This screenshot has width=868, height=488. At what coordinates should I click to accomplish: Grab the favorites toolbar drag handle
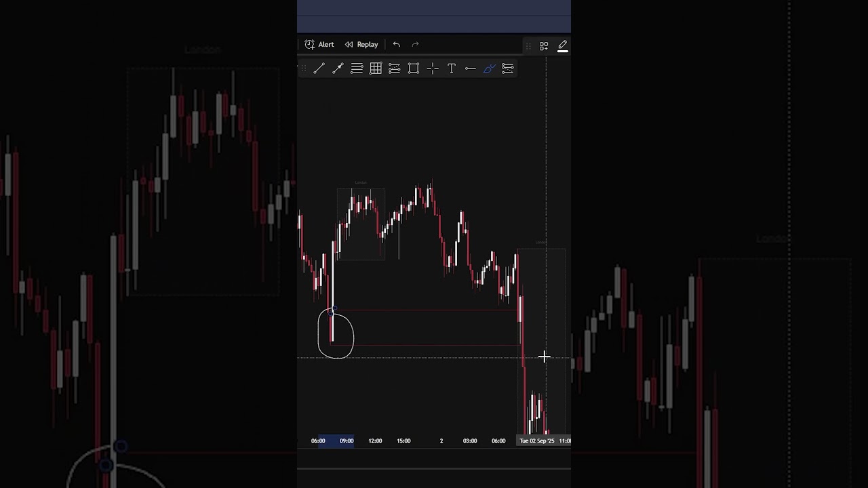[x=303, y=68]
